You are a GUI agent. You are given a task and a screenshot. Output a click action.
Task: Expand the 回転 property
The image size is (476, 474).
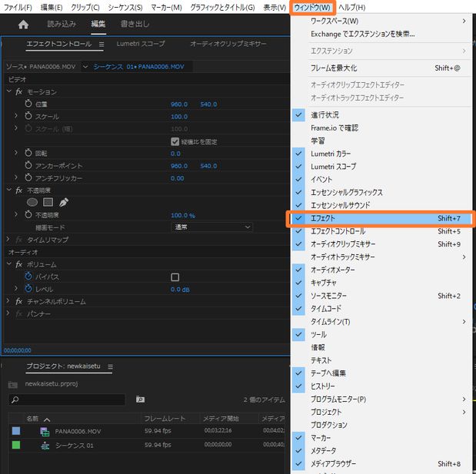(x=16, y=153)
